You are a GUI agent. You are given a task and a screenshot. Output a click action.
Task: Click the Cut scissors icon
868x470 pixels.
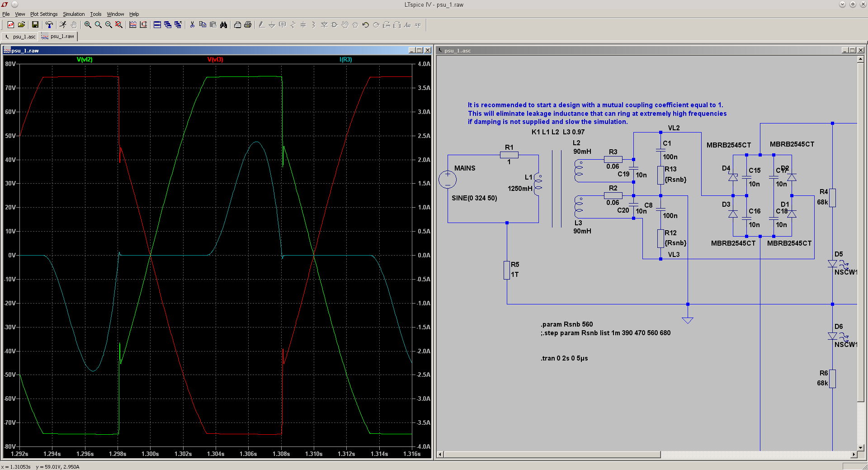point(192,25)
